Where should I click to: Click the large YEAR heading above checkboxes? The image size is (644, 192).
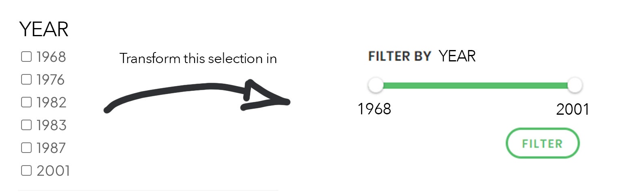click(44, 29)
